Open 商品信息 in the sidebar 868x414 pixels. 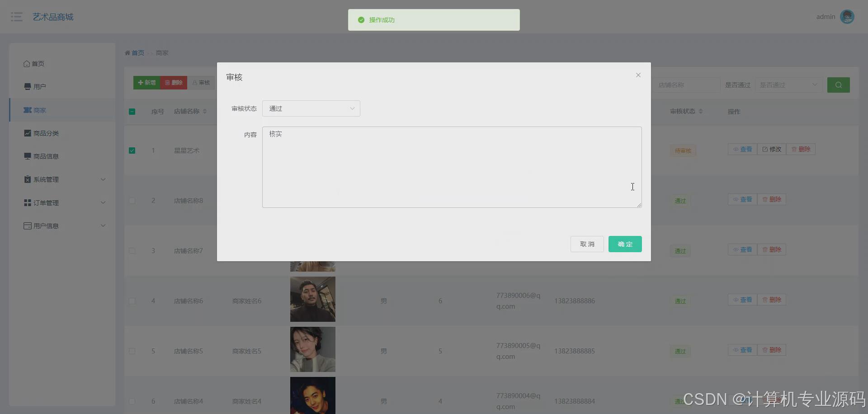[x=62, y=156]
